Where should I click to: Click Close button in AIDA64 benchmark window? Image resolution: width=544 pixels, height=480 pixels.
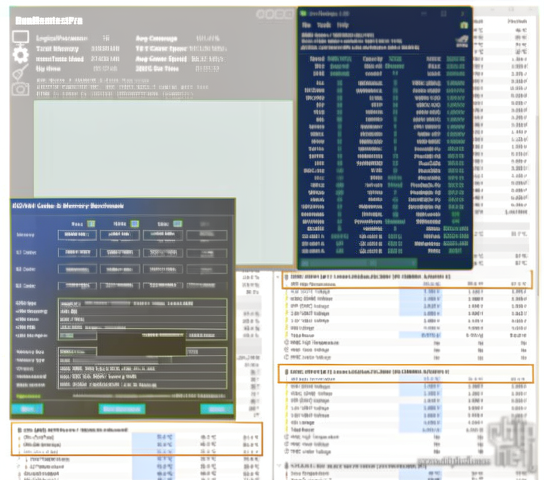click(217, 409)
